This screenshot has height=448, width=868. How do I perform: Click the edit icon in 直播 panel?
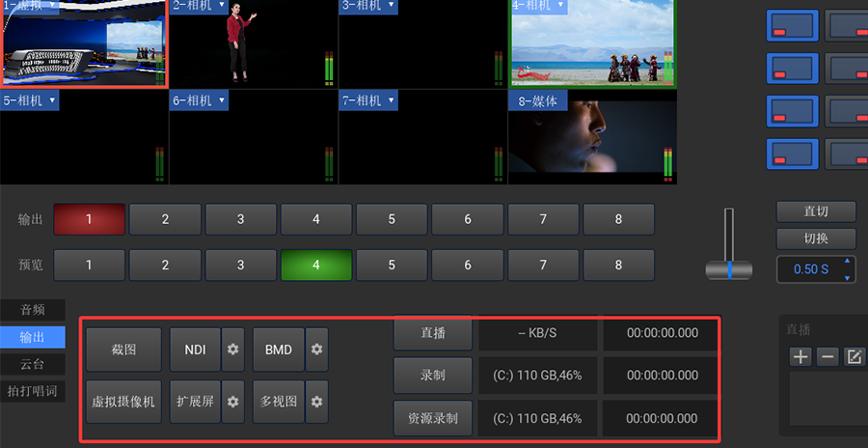(x=854, y=356)
